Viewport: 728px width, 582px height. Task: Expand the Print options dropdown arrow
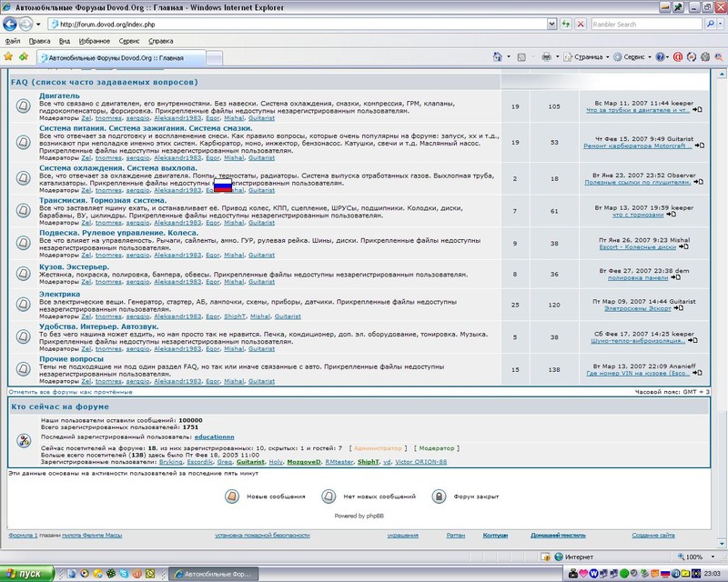pos(557,56)
